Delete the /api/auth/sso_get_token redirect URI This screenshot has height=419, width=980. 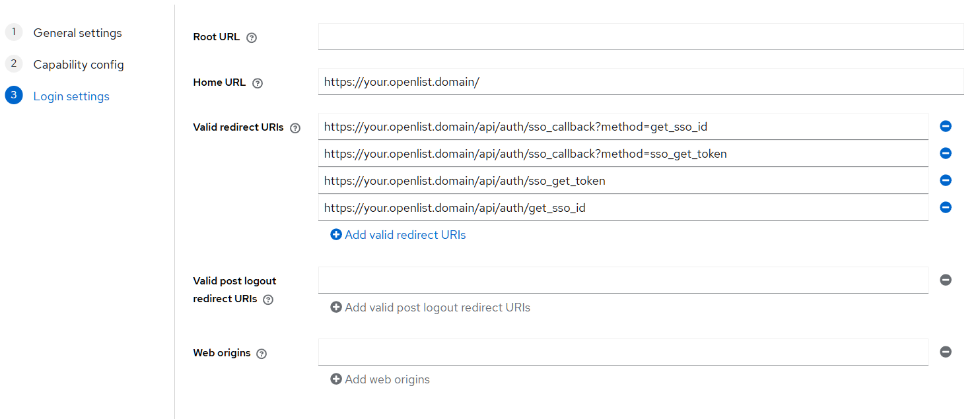coord(946,180)
